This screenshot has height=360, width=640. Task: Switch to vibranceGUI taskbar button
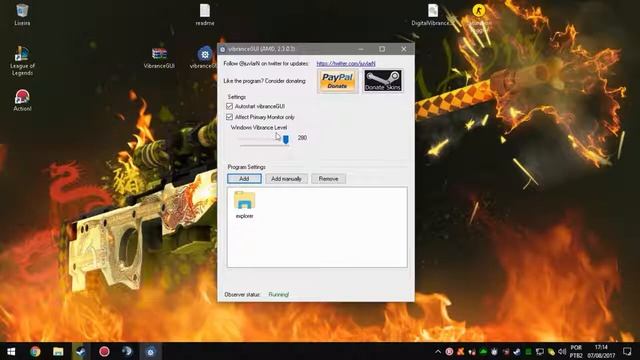[x=150, y=351]
